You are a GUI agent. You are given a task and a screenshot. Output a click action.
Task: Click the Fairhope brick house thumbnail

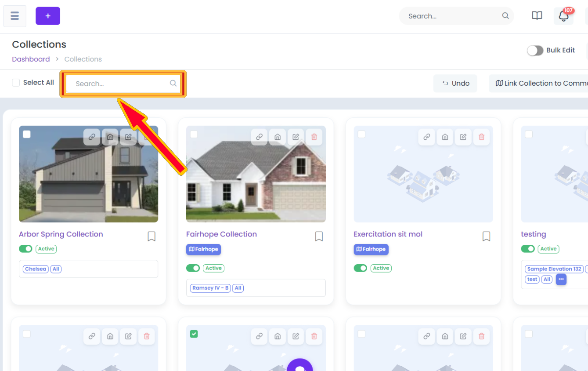point(256,174)
